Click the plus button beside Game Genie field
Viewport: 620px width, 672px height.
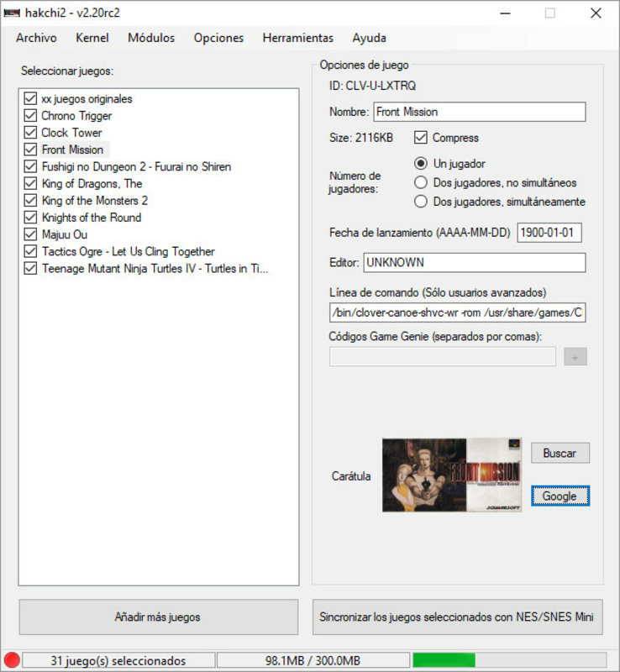click(x=575, y=356)
